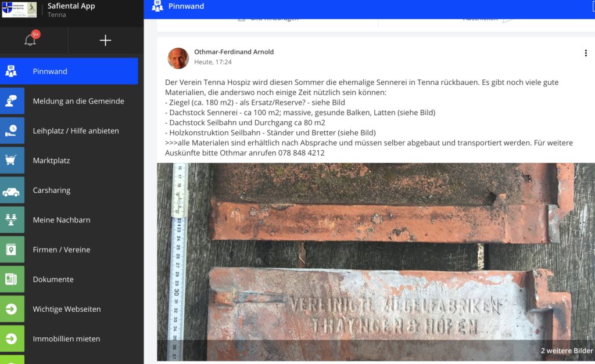
Task: Click the post timestamp 'Heute, 17:24'
Action: tap(213, 62)
